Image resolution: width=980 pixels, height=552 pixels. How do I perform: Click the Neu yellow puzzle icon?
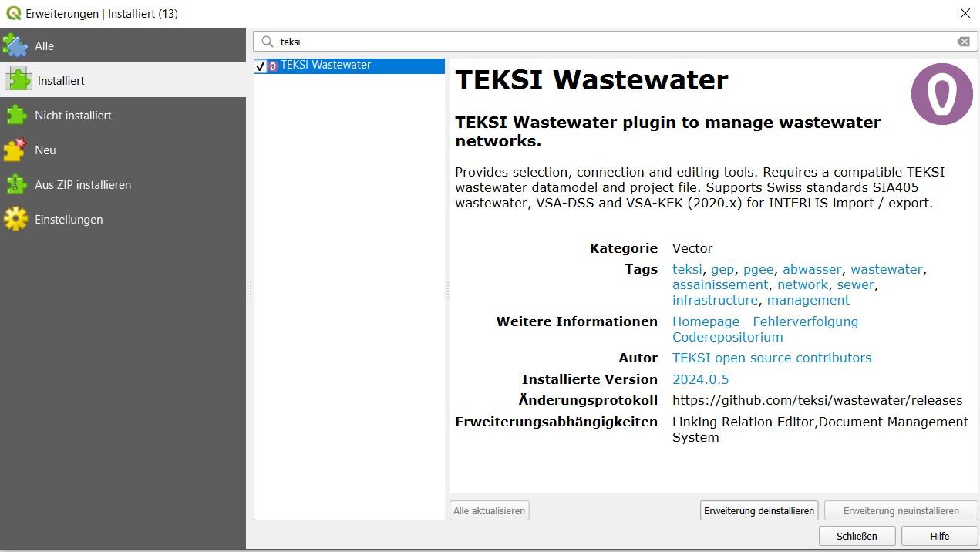click(15, 150)
